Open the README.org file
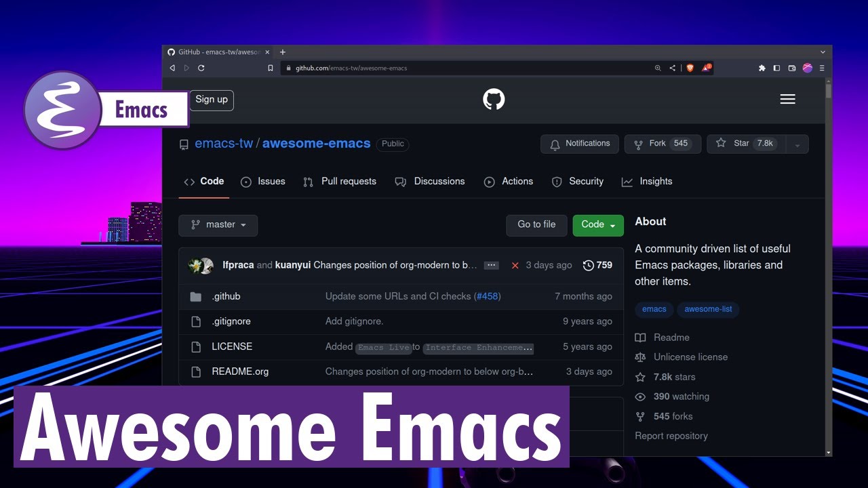868x488 pixels. 240,372
